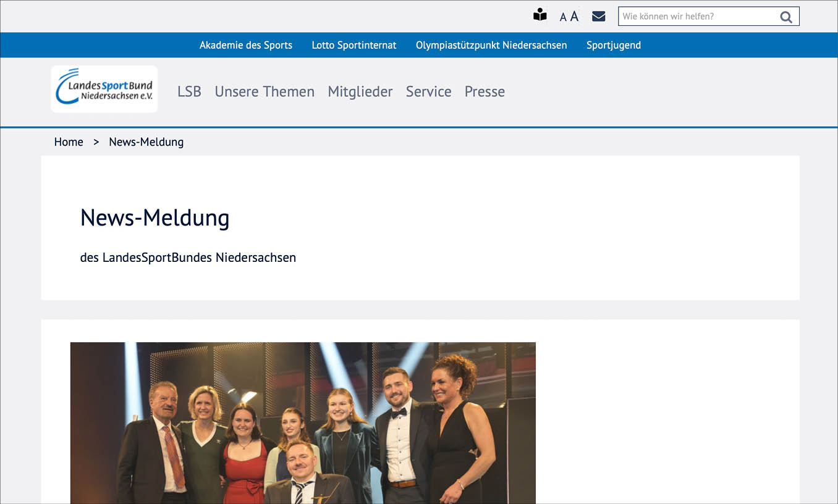
Task: Expand the Unsere Themen navigation menu
Action: point(265,91)
